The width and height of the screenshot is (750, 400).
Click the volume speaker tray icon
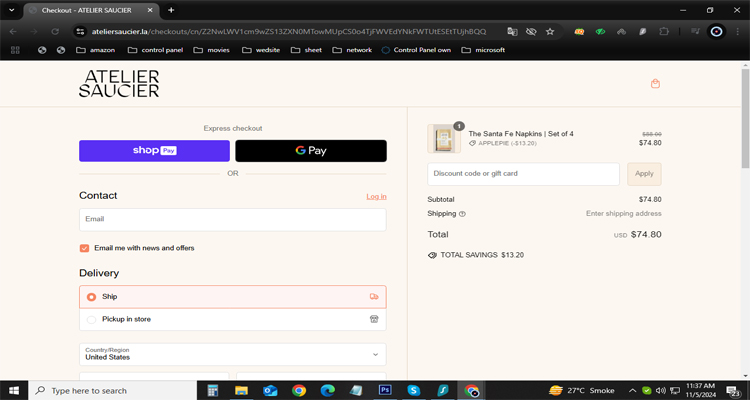click(661, 390)
